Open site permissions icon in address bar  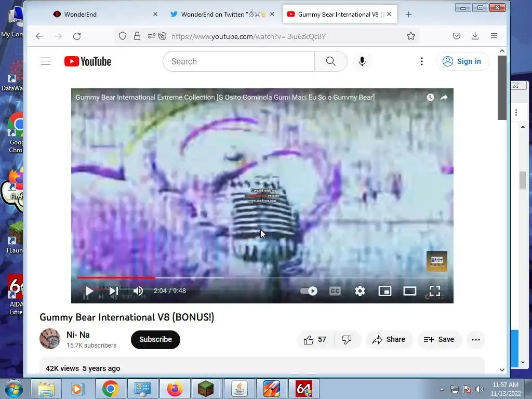[151, 36]
